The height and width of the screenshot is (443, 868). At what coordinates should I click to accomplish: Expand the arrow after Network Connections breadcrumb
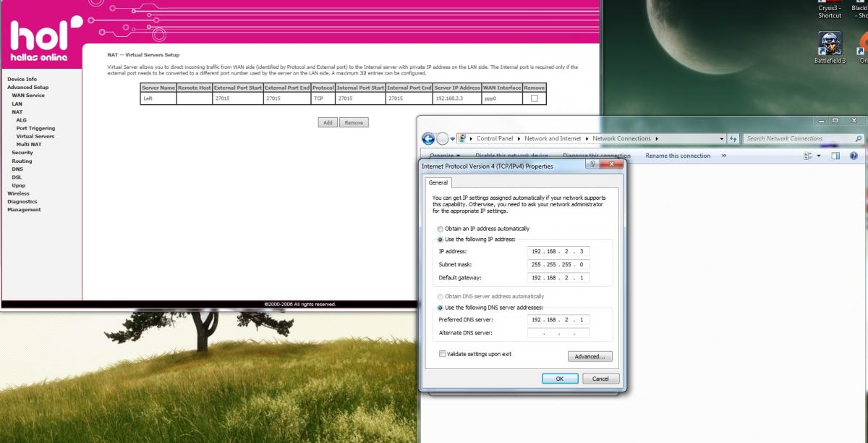point(657,138)
